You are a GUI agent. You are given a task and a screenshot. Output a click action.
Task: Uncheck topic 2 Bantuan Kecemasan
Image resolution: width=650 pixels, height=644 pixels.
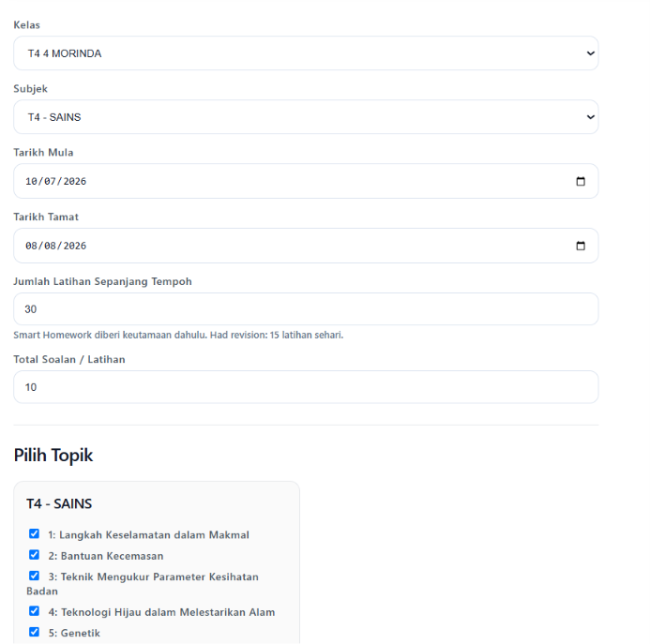[34, 555]
